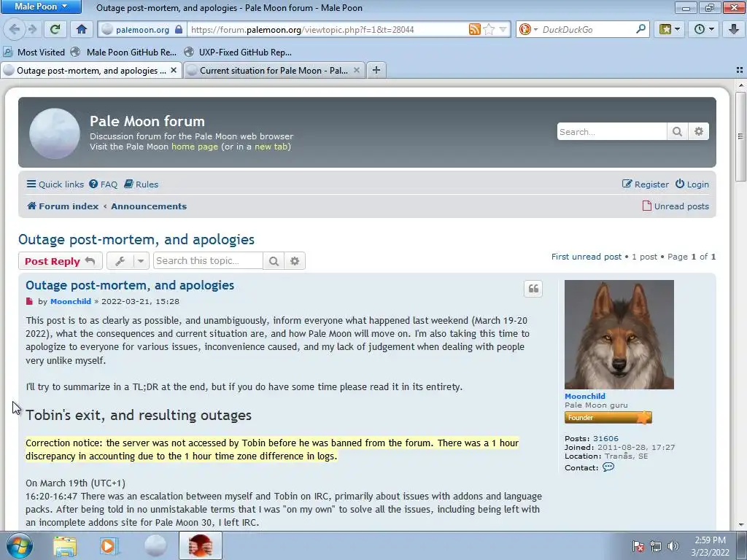Open Moonchild author link in post byline
747x560 pixels.
point(71,301)
